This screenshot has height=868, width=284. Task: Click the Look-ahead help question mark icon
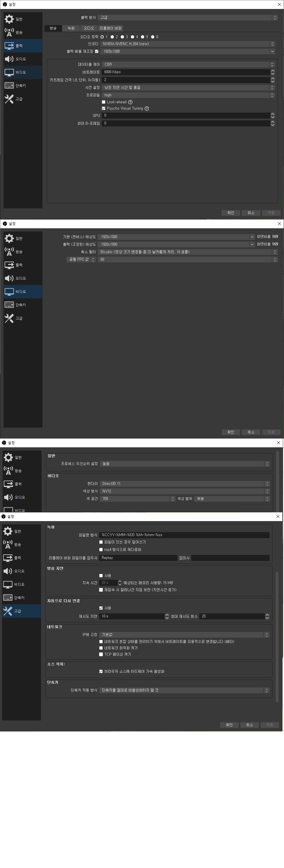click(x=130, y=102)
